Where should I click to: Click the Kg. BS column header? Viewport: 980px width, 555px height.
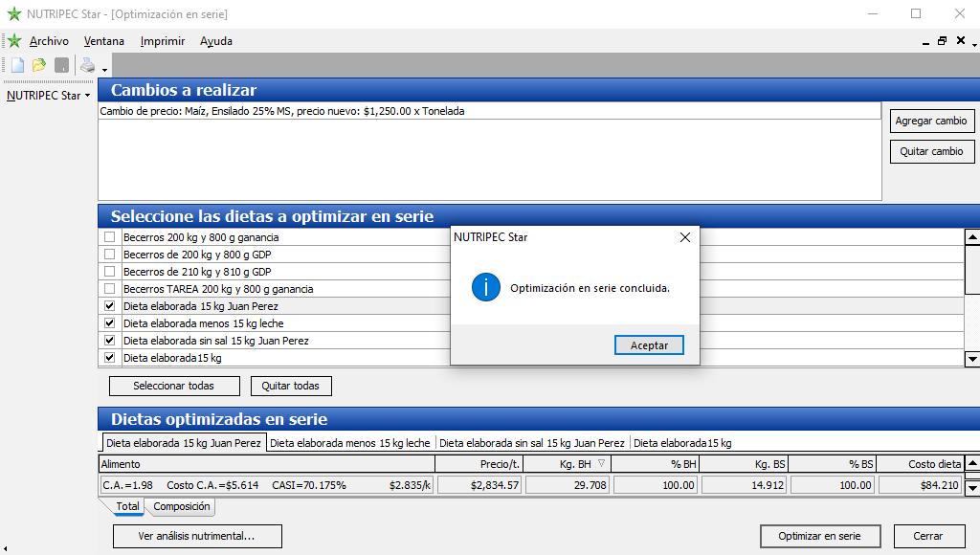[744, 464]
